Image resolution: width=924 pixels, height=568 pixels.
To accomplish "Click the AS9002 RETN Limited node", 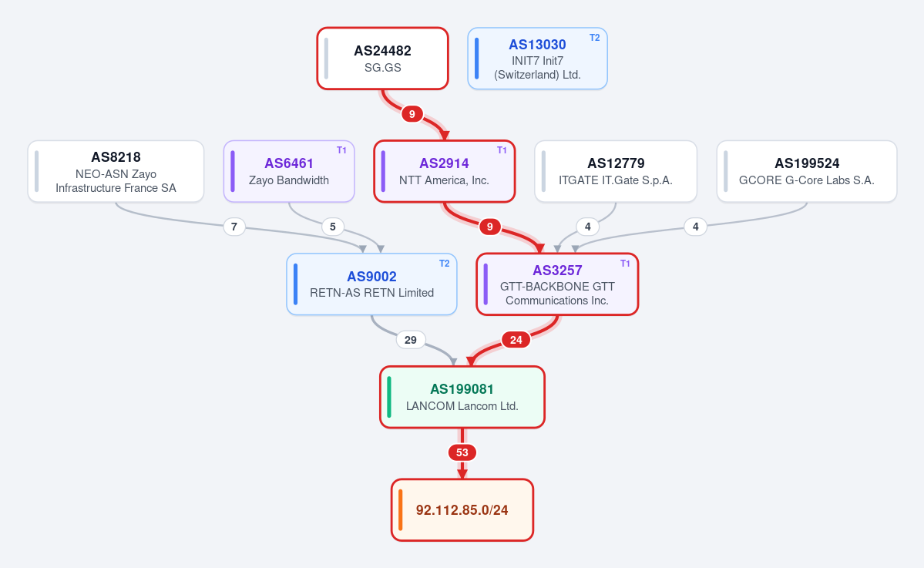I will pyautogui.click(x=372, y=284).
